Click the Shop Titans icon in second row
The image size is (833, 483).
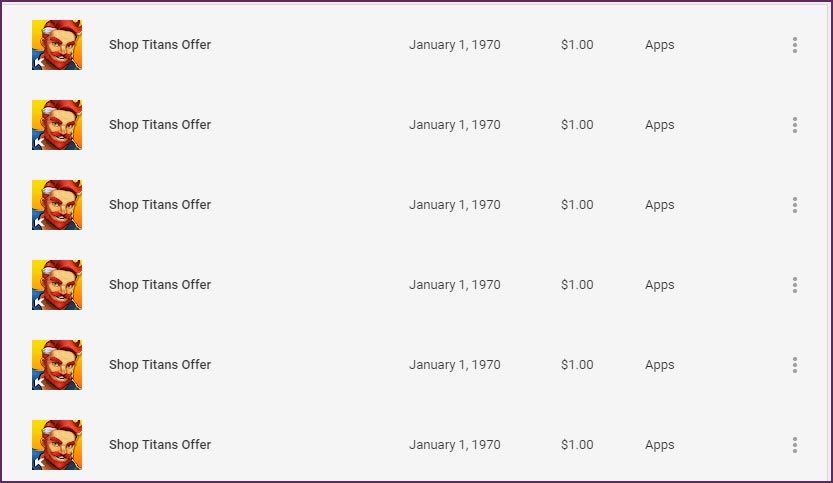point(57,125)
